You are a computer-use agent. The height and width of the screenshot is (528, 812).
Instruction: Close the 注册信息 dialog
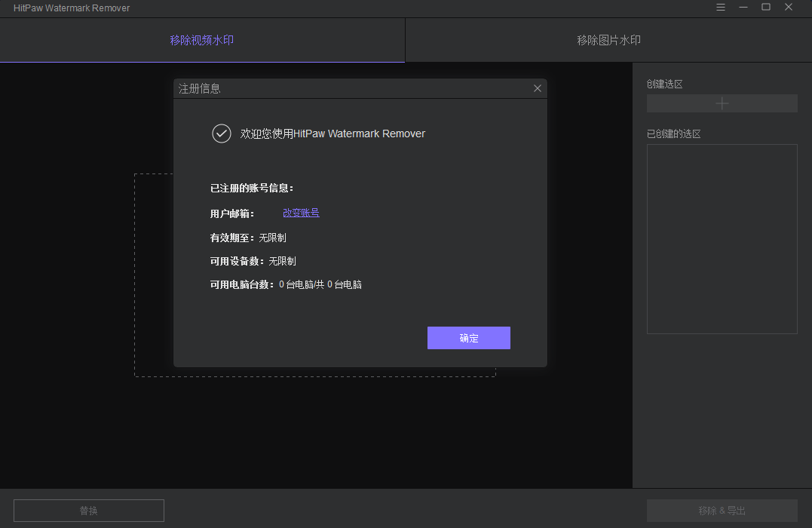[537, 88]
